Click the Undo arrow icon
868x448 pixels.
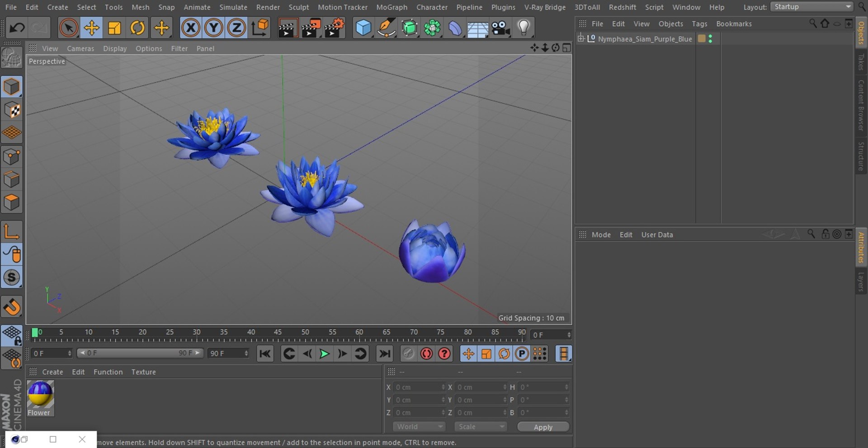(17, 28)
